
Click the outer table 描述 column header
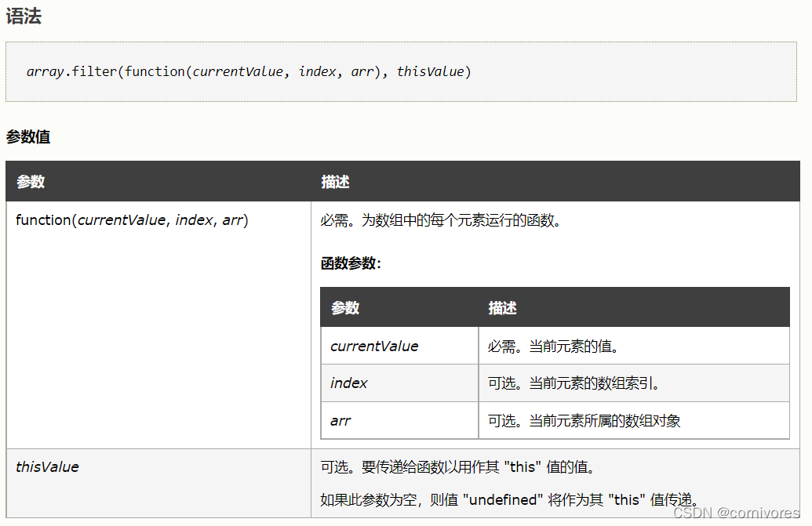pyautogui.click(x=335, y=181)
